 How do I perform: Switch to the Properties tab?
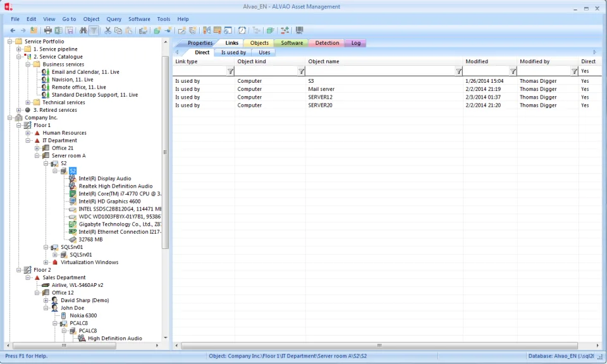click(200, 43)
